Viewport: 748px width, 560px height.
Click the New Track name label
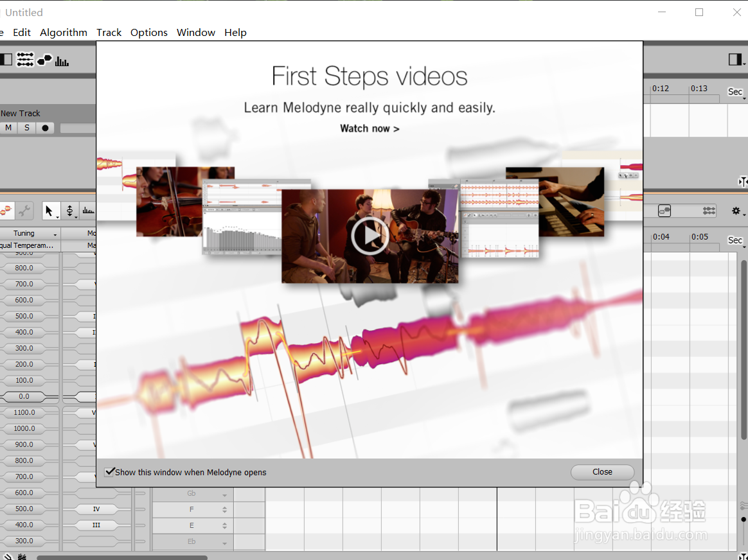click(21, 114)
